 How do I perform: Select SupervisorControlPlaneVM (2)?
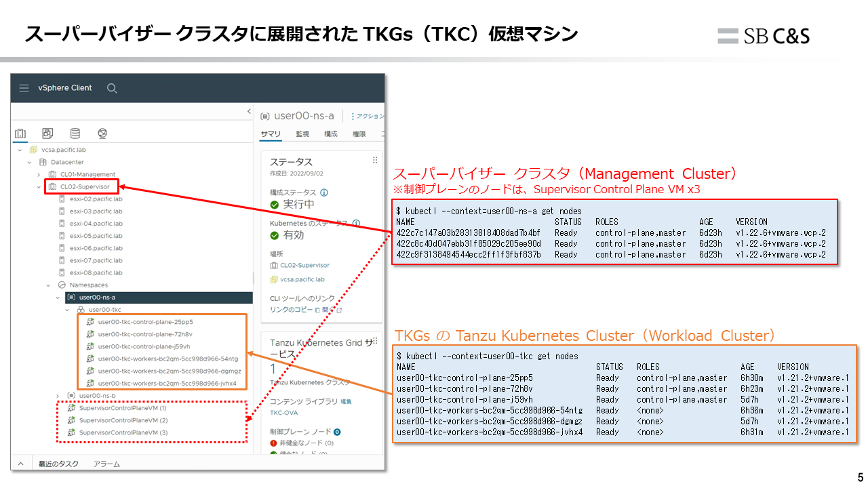coord(123,420)
